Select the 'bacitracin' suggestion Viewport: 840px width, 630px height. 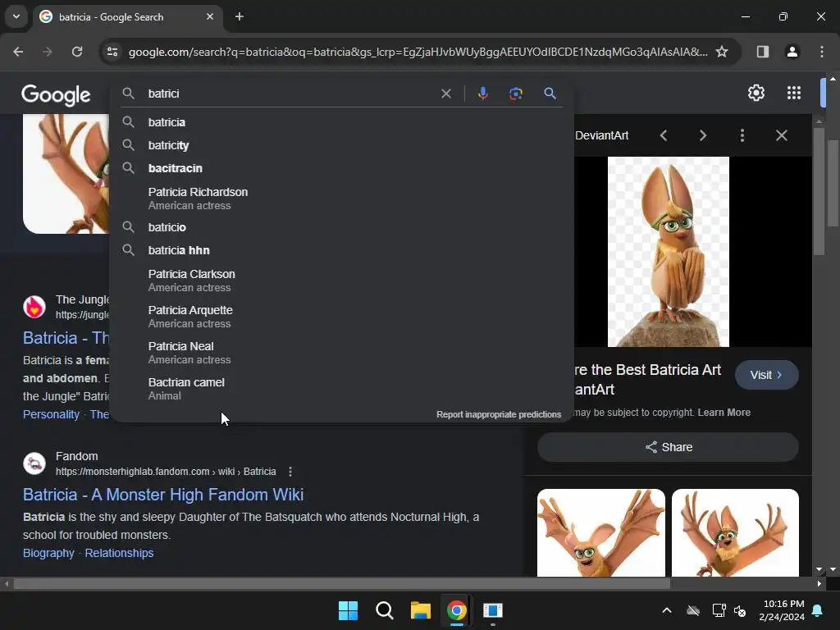click(x=342, y=168)
